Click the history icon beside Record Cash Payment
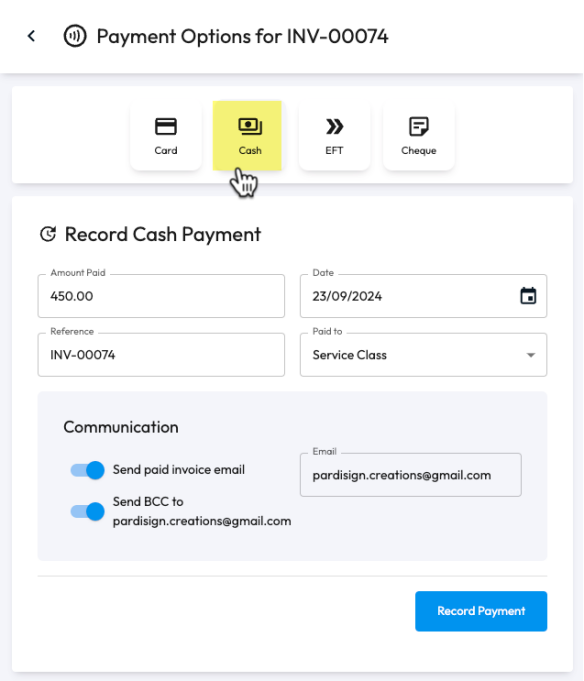 pos(48,234)
